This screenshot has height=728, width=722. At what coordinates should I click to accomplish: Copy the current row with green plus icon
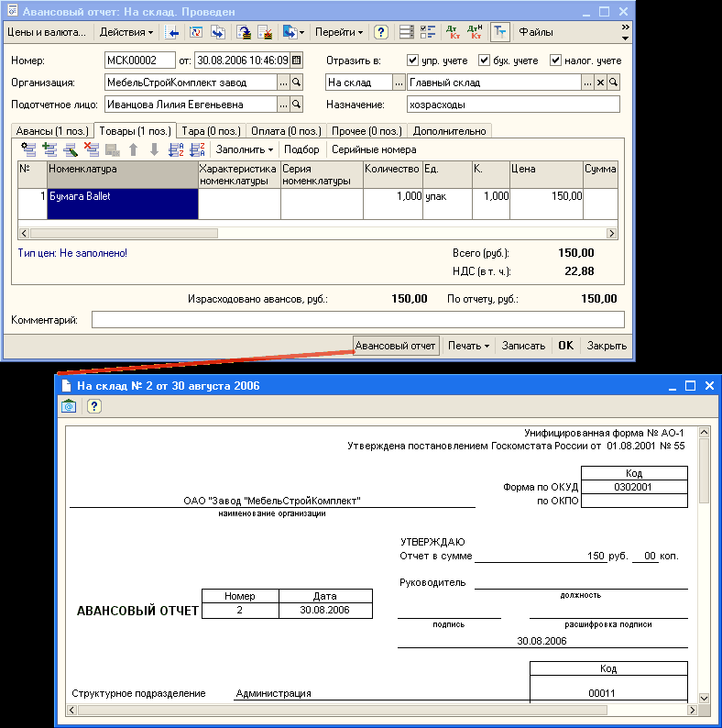coord(49,149)
